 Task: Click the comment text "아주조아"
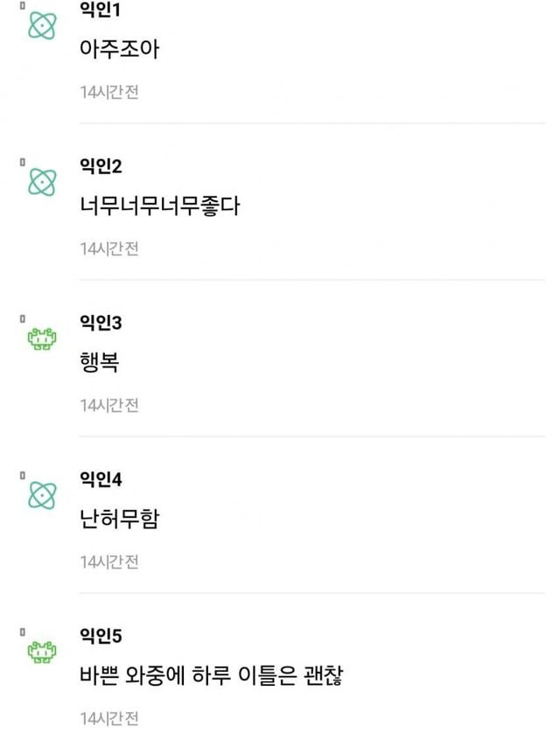[x=119, y=49]
